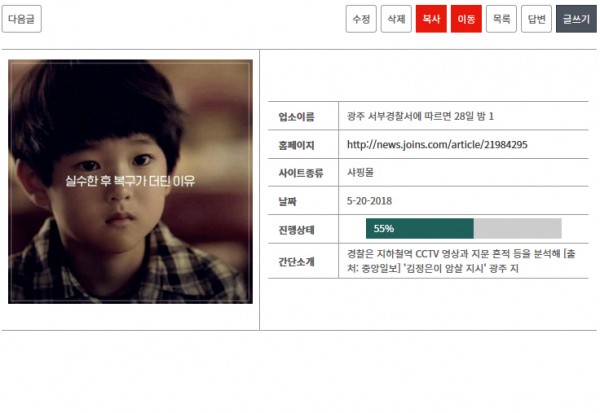Click the date 5-20-2018
This screenshot has width=600, height=413.
point(369,201)
